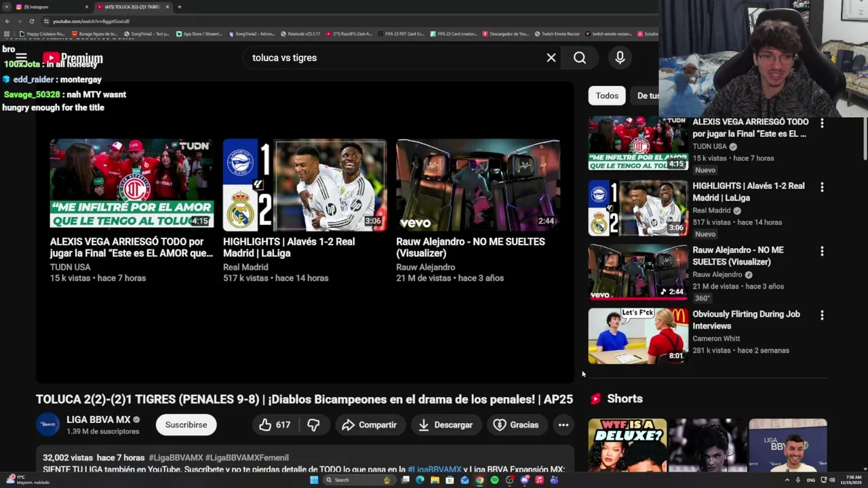Download video with Descargar button

(x=446, y=425)
